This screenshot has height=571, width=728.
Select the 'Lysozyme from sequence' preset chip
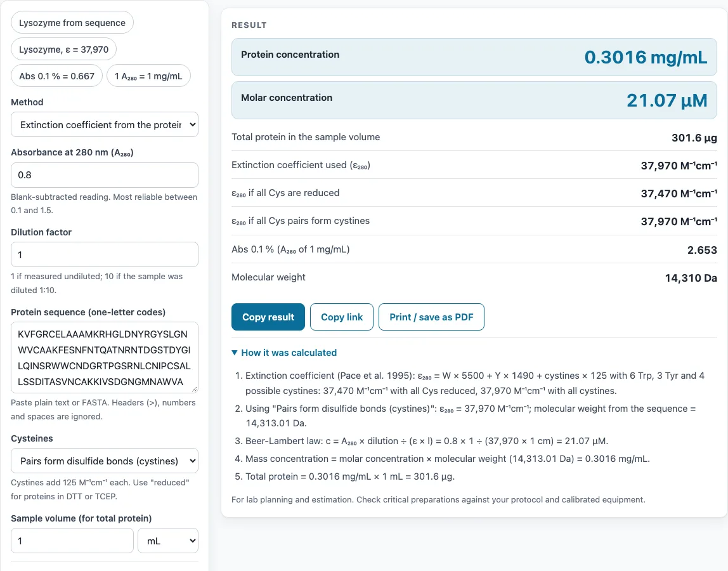pos(72,23)
